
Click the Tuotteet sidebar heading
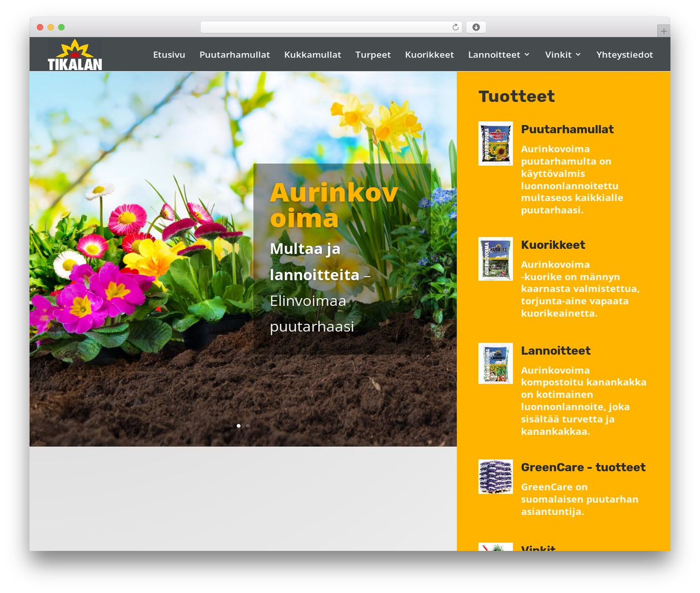tap(516, 96)
